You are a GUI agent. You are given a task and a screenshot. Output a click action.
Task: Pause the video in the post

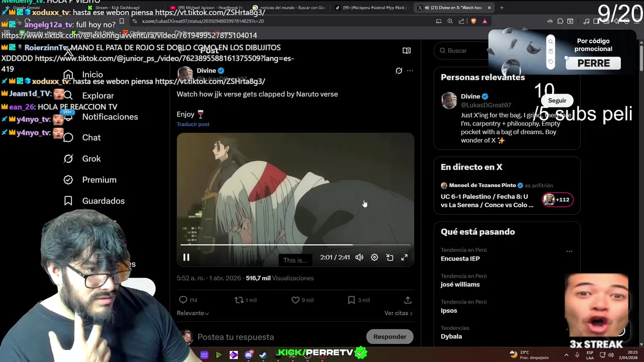[186, 257]
